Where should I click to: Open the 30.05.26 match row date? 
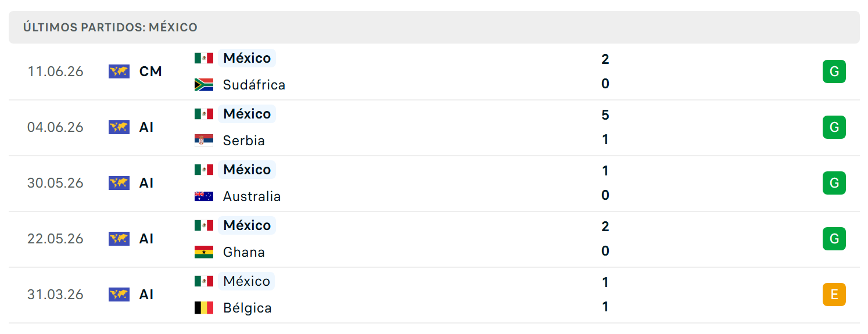click(55, 183)
